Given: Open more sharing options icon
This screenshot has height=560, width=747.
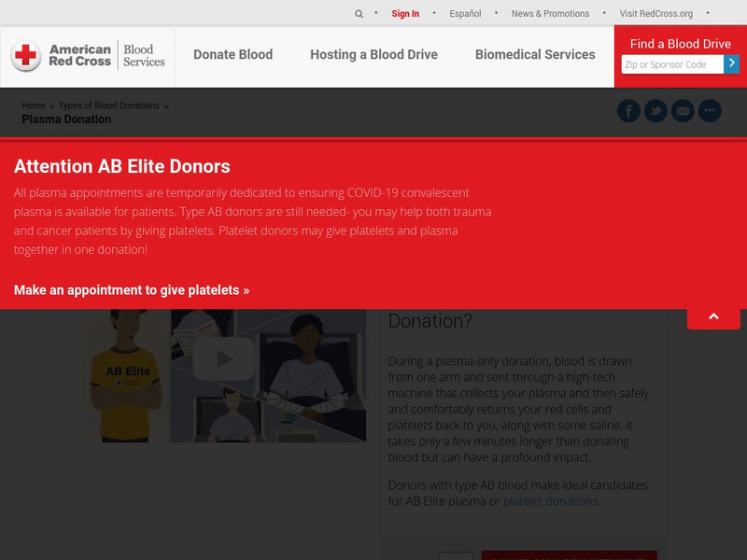Looking at the screenshot, I should pyautogui.click(x=710, y=111).
